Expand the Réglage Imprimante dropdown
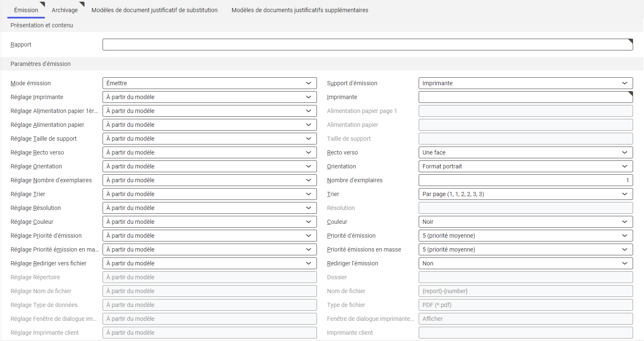The image size is (644, 341). click(210, 97)
